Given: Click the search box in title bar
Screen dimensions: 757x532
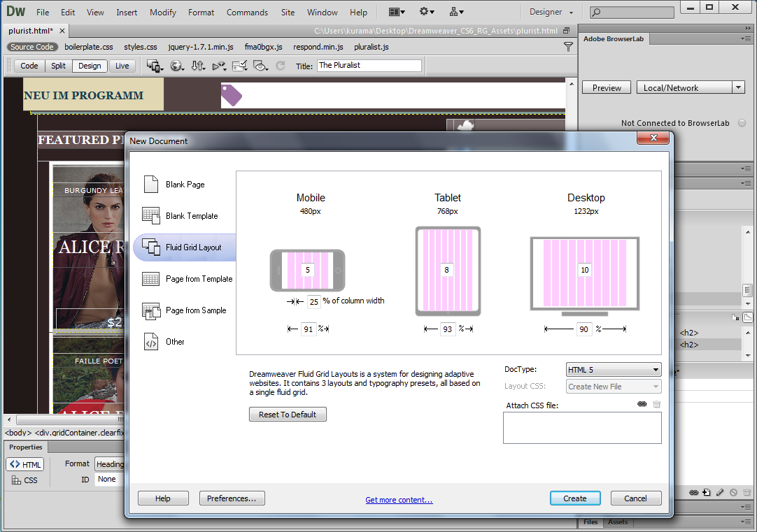Looking at the screenshot, I should coord(632,12).
